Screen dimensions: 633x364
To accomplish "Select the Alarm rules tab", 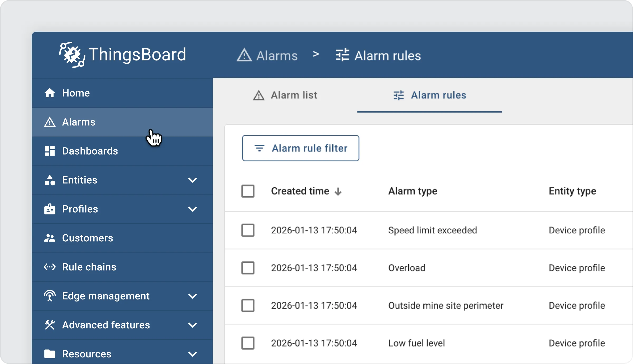I will (x=429, y=95).
